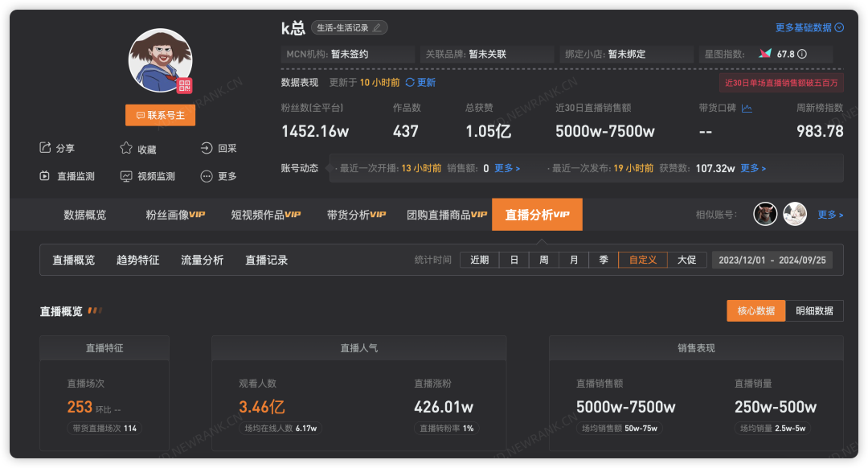This screenshot has width=868, height=468.
Task: Click the 带货口碑 trend chart icon
Action: pos(747,108)
